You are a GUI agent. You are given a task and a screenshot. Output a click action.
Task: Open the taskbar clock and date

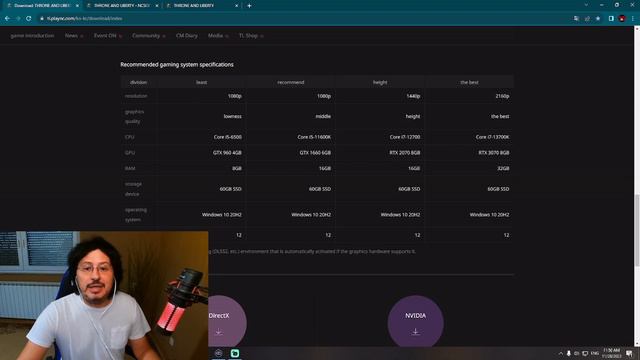coord(611,353)
